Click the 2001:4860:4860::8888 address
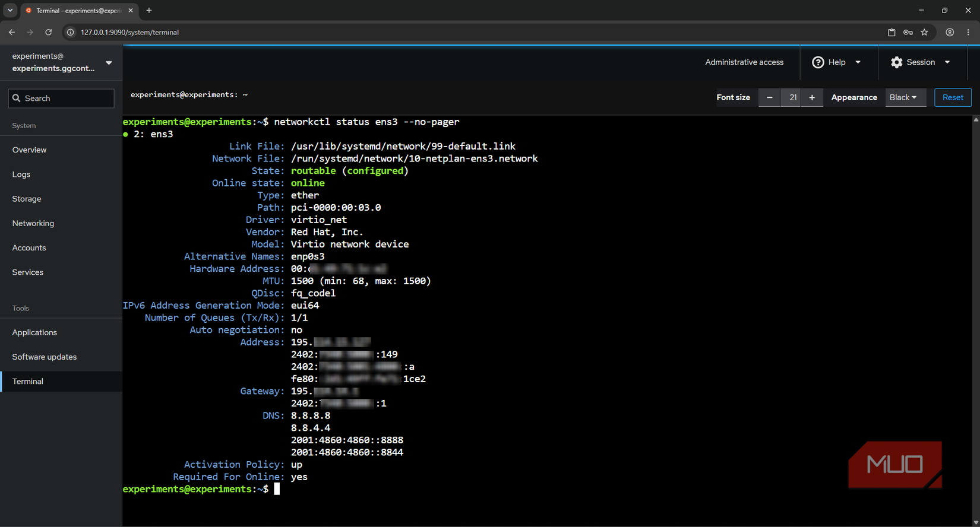This screenshot has height=527, width=980. tap(347, 440)
